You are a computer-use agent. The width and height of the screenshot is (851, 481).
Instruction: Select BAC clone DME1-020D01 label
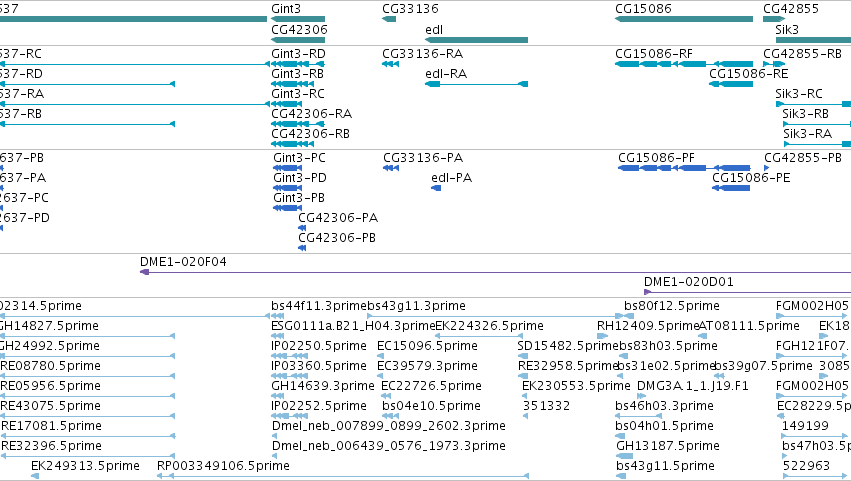point(689,282)
